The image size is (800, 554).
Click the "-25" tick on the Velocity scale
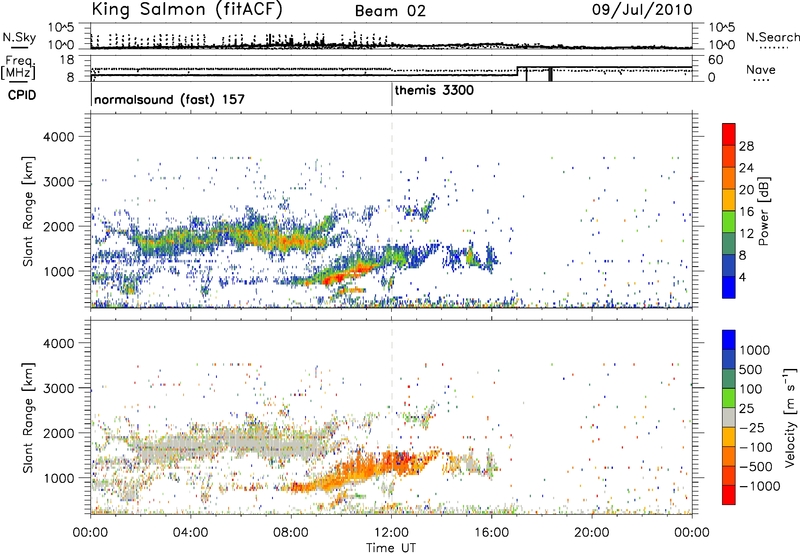click(x=752, y=427)
